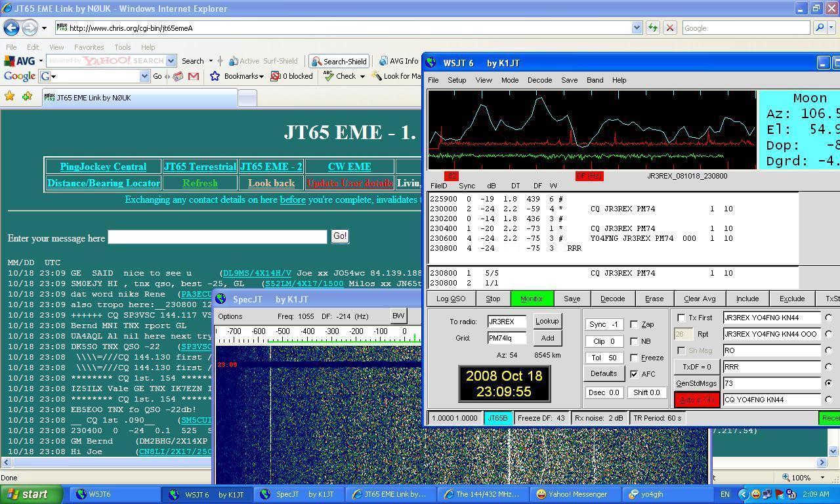Click the magnifier search icon beside Google box
Screen dimensions: 840x504
pyautogui.click(x=819, y=28)
